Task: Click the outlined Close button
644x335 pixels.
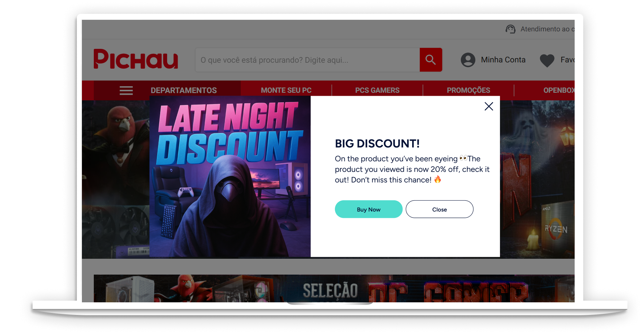Action: 440,209
